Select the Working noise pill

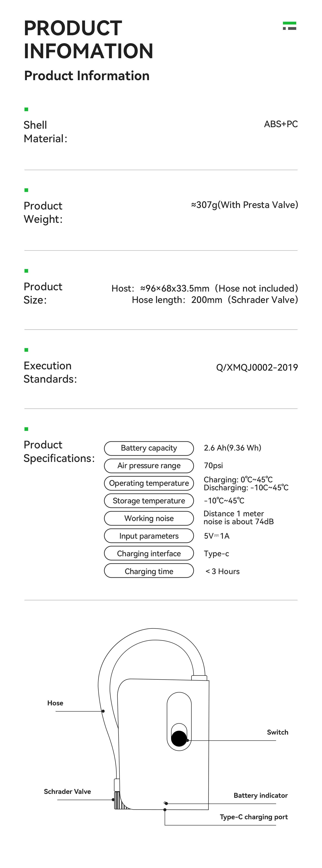149,518
